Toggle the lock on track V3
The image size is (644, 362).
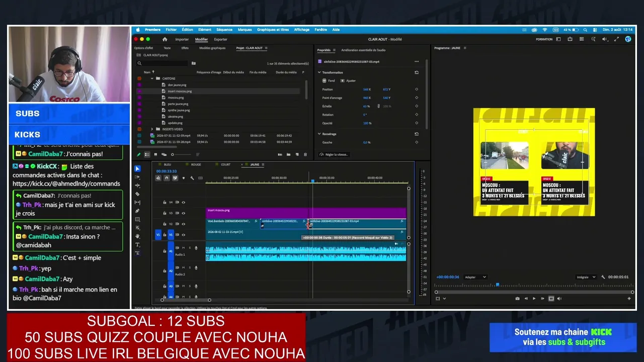165,213
